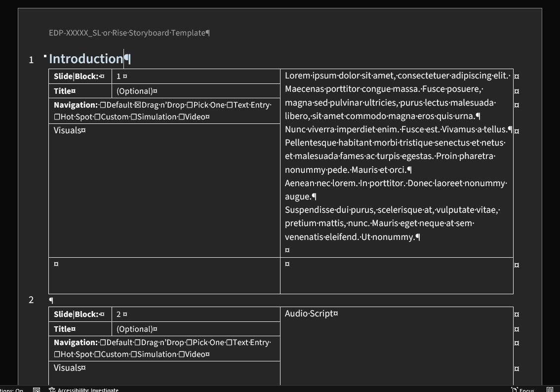The image size is (560, 392).
Task: Check Simulation in slide 1 Navigation
Action: point(133,117)
